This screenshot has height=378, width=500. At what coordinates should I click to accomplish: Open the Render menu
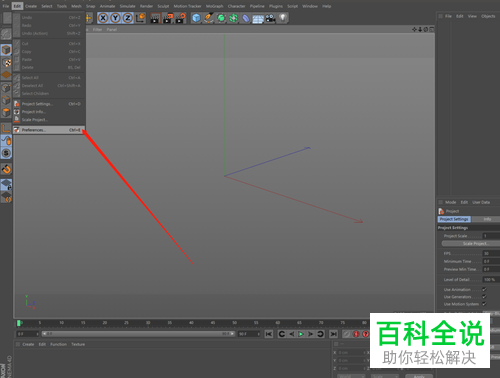click(146, 6)
